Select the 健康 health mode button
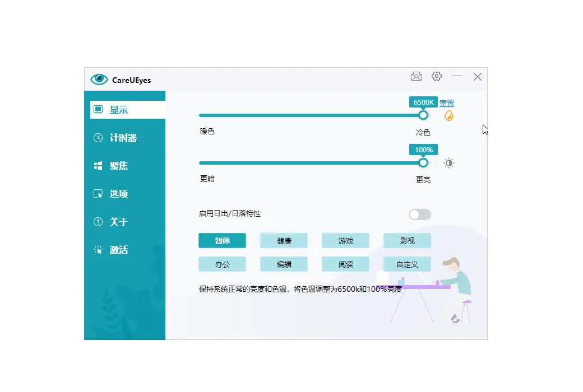The image size is (583, 392). [x=284, y=241]
